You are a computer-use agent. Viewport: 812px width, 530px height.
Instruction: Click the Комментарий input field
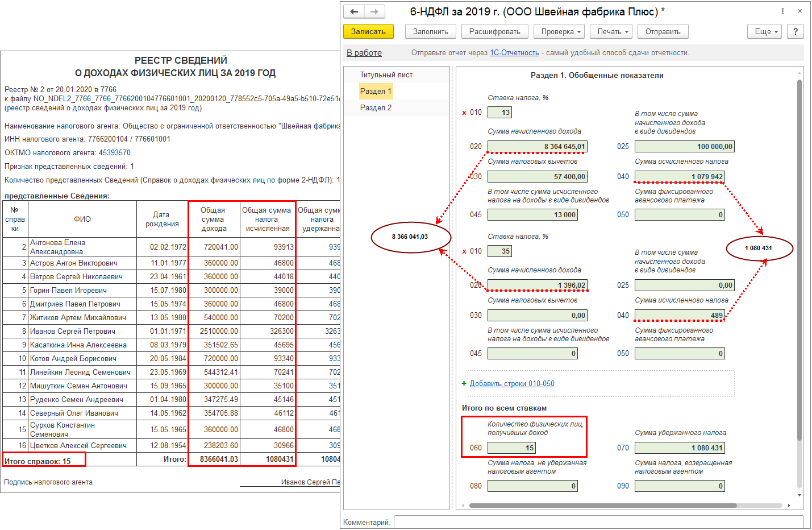click(598, 522)
